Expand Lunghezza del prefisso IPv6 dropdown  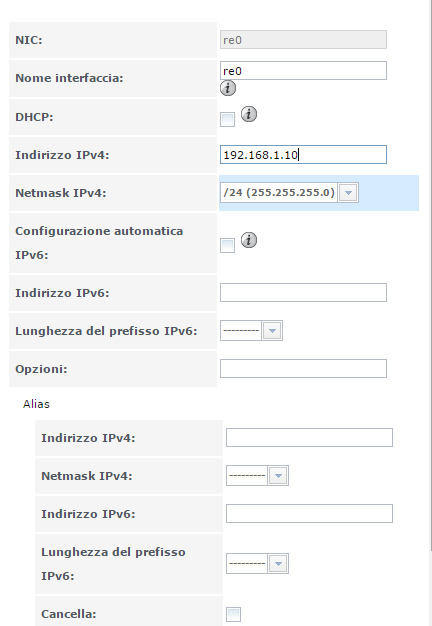pos(251,331)
